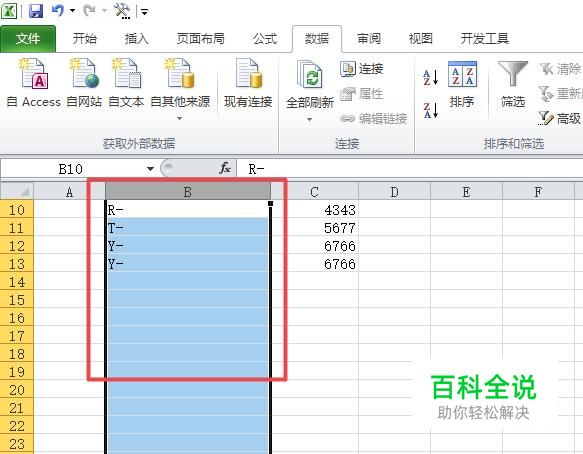Open the 文件 tab
The image size is (583, 454).
click(28, 38)
